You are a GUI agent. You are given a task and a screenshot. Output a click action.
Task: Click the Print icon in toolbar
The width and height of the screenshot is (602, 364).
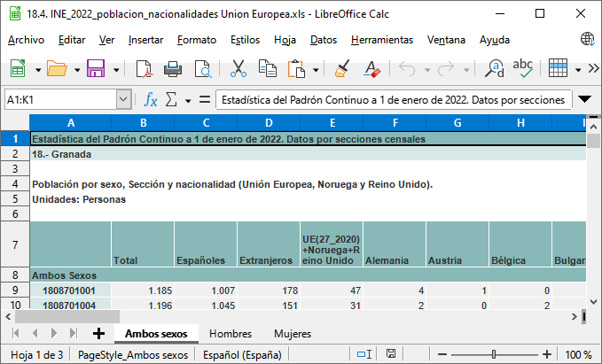(174, 69)
